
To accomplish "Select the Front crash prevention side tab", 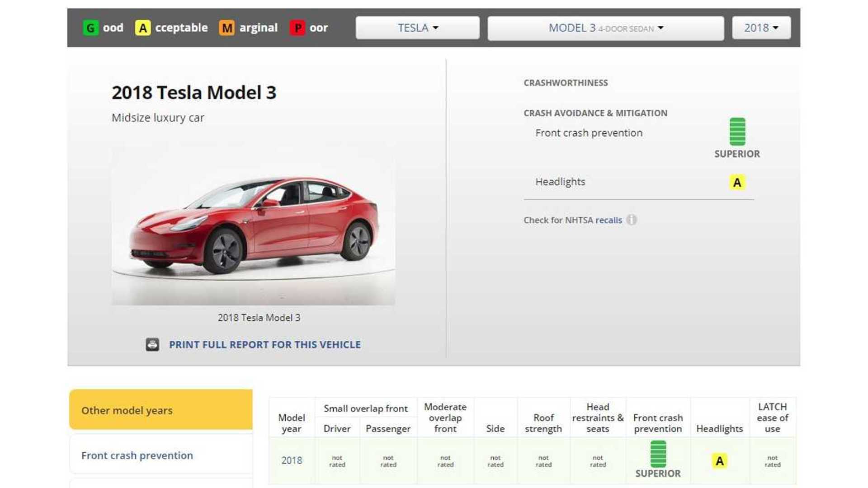I will point(161,455).
